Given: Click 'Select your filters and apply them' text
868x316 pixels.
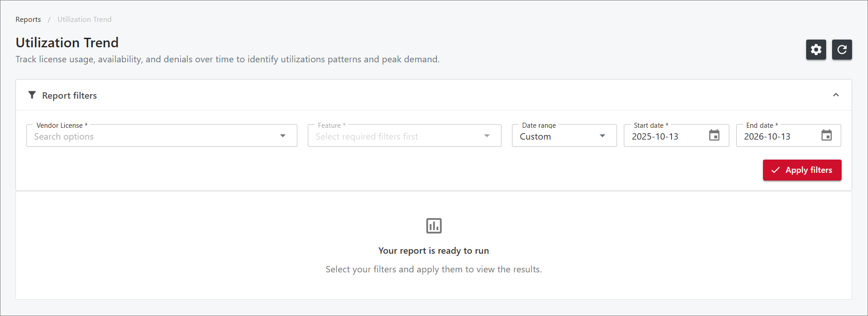Looking at the screenshot, I should [434, 269].
